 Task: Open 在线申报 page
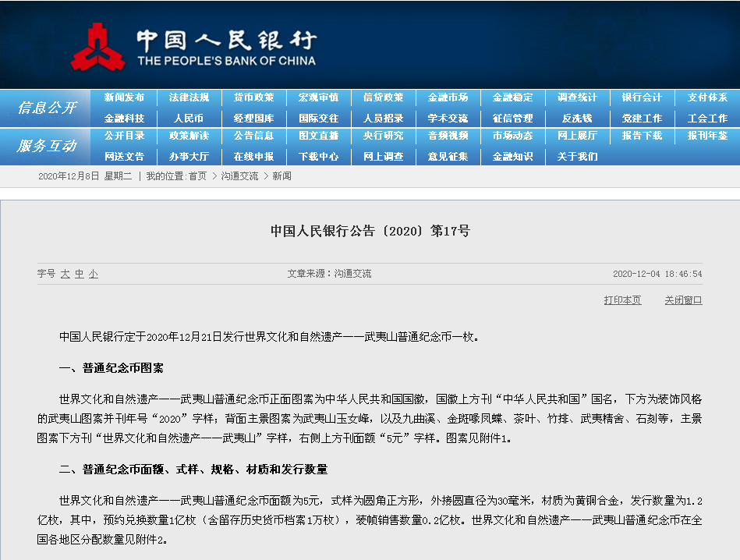coord(253,156)
